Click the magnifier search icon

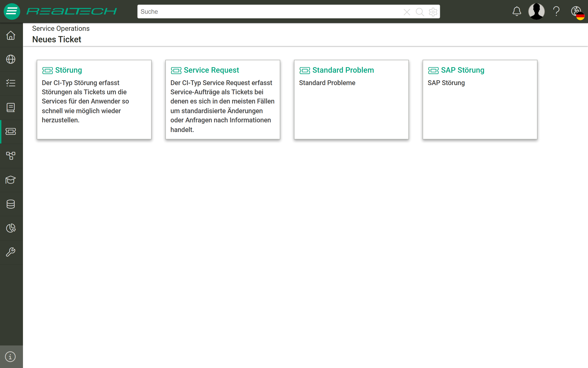pyautogui.click(x=420, y=12)
